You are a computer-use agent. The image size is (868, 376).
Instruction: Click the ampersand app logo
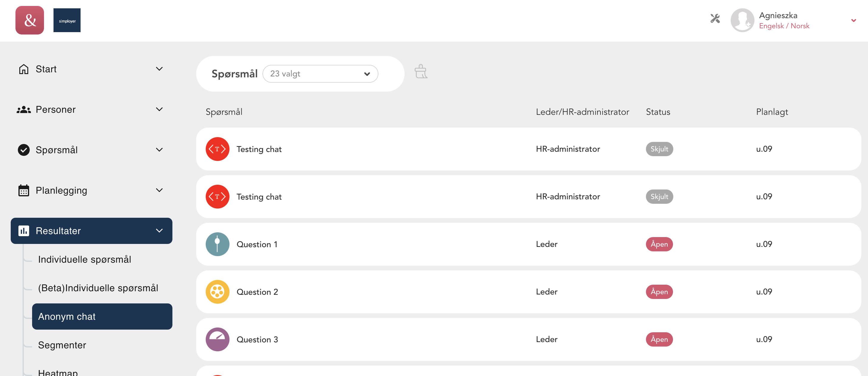click(30, 20)
